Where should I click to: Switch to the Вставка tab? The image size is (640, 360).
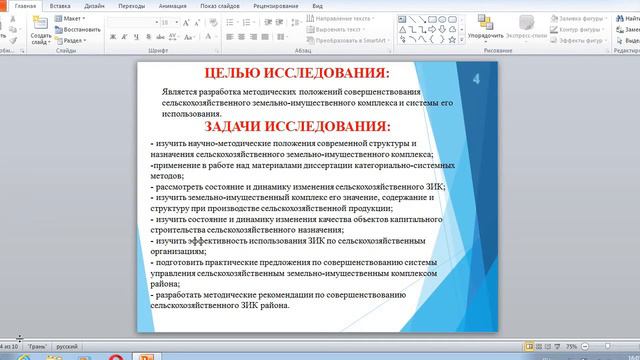[60, 6]
